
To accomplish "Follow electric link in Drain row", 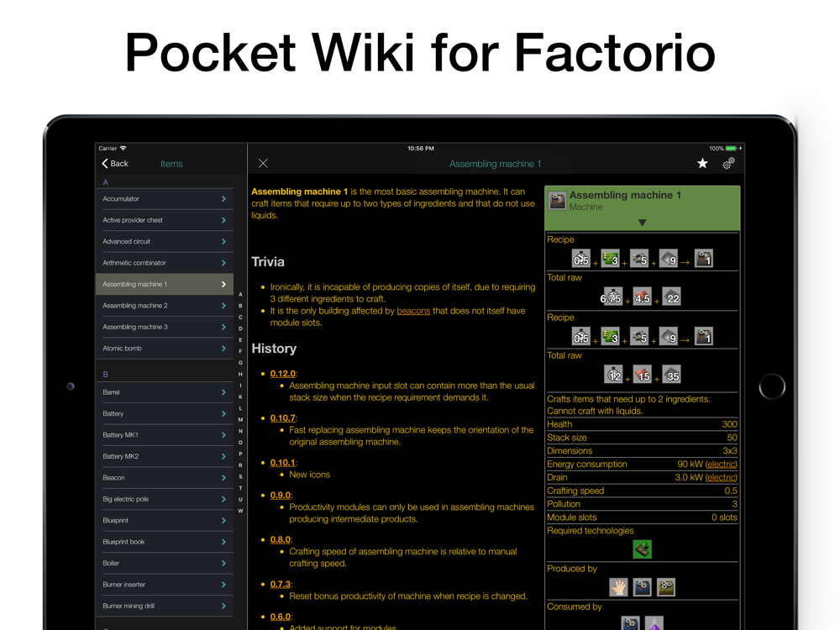I will click(721, 477).
